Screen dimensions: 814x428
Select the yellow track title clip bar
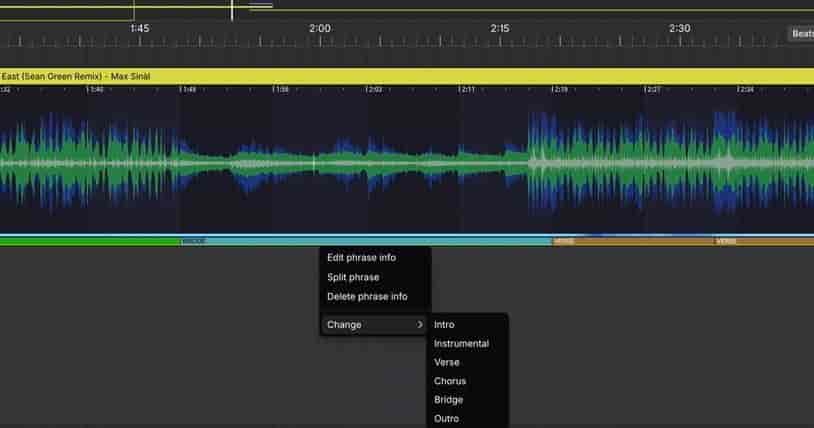point(407,76)
